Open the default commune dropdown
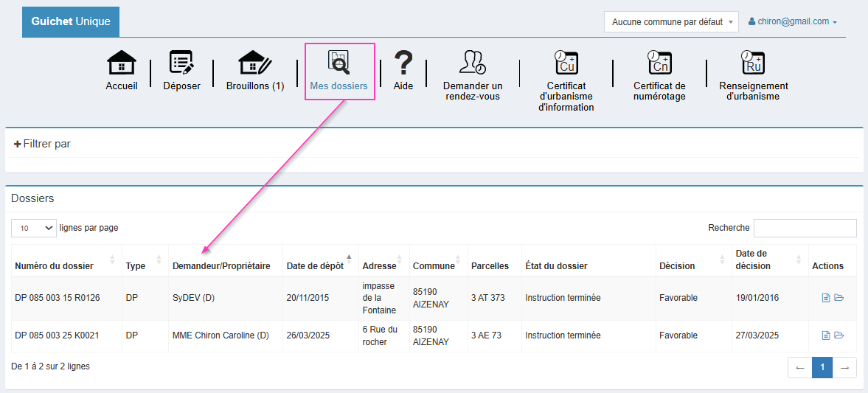This screenshot has width=868, height=393. [x=671, y=22]
